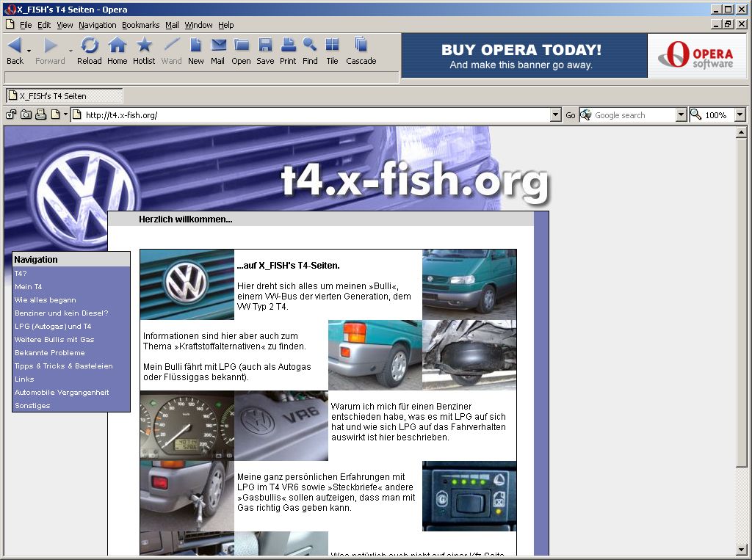Click the page scrollbar down arrow

(x=741, y=550)
